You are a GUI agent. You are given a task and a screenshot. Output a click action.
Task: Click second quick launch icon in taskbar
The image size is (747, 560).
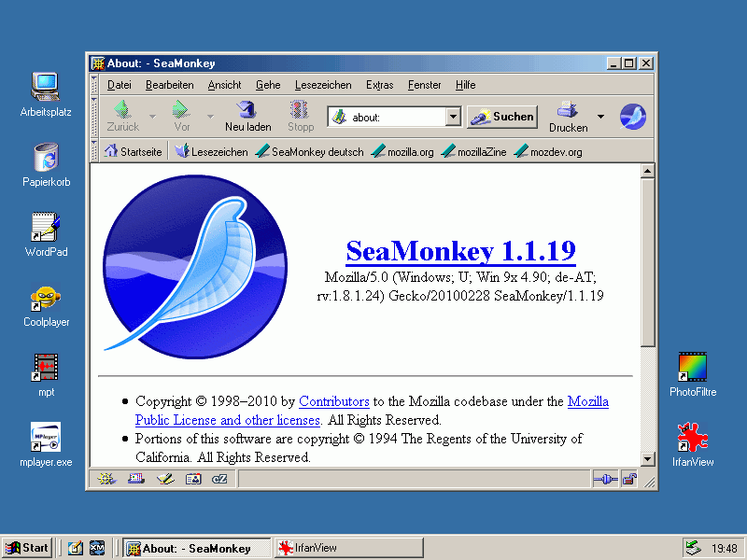(97, 548)
